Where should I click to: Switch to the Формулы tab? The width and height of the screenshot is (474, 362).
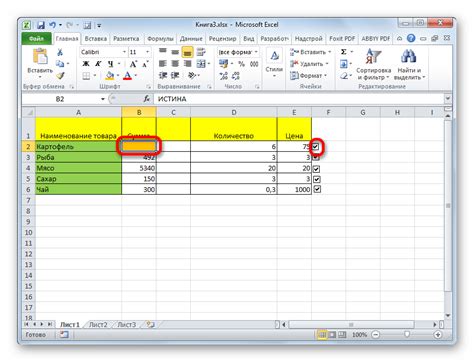160,39
